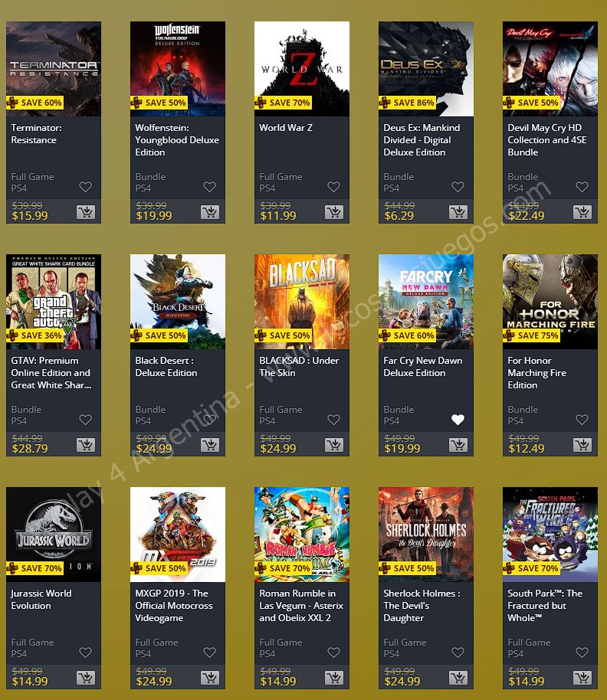Add World War Z to cart
Viewport: 607px width, 700px height.
(334, 212)
